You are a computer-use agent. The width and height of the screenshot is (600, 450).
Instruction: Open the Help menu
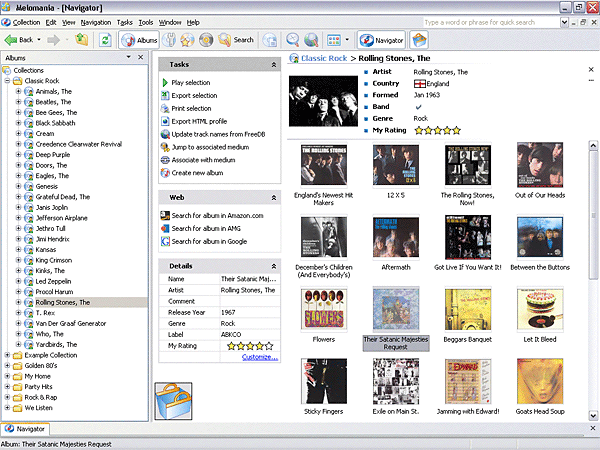(x=193, y=23)
